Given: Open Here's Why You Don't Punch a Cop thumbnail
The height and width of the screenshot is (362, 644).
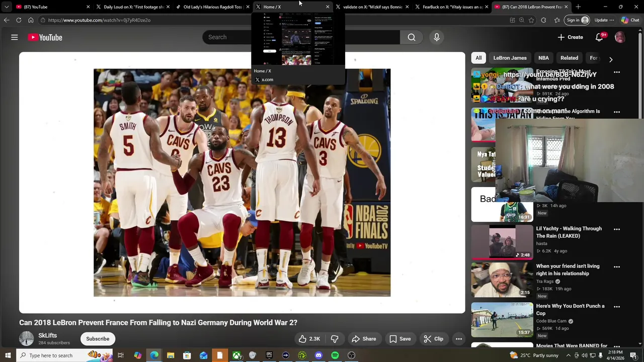Looking at the screenshot, I should (502, 320).
